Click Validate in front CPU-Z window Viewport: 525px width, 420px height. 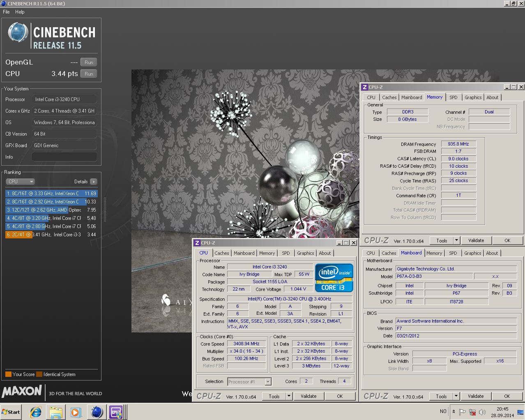(309, 396)
